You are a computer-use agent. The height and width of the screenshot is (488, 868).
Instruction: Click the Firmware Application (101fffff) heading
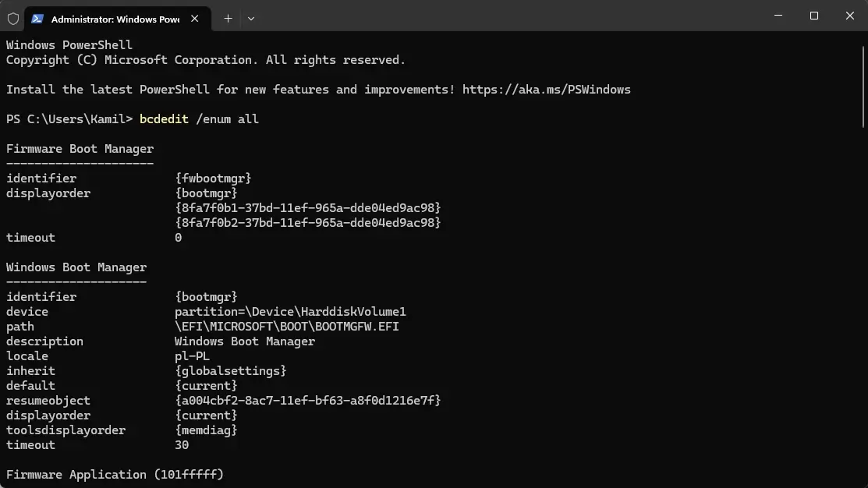click(x=115, y=475)
